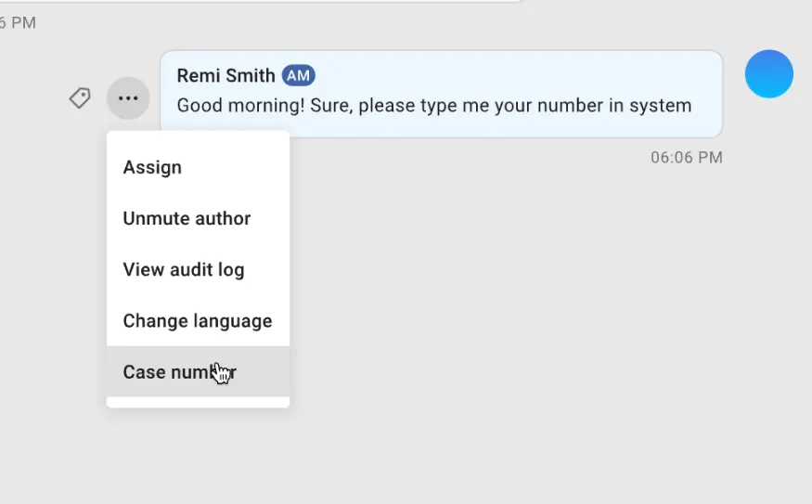Screen dimensions: 812x504
Task: Click the AM badge next to Remi Smith
Action: 298,76
